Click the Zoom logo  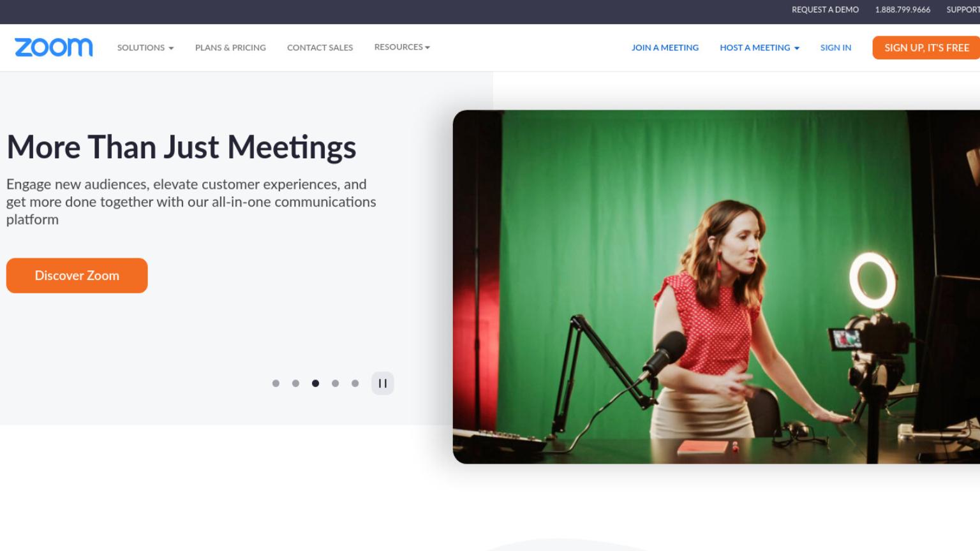54,47
